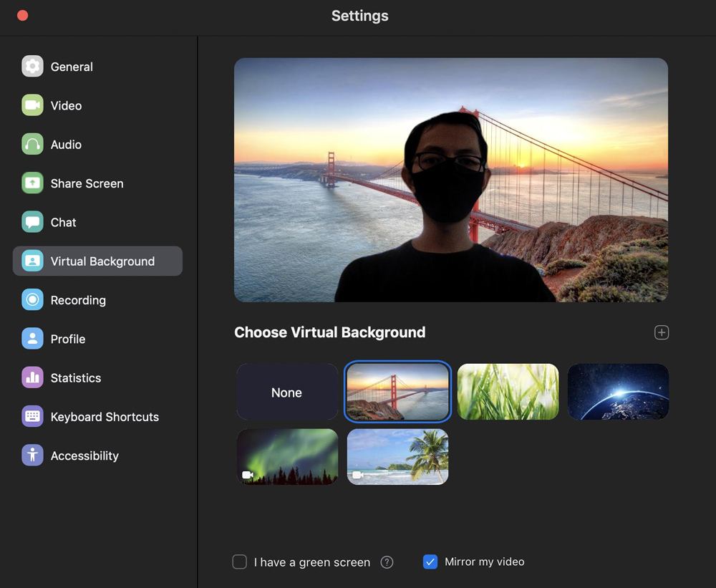Open Video settings via camera icon
This screenshot has height=588, width=716.
32,105
